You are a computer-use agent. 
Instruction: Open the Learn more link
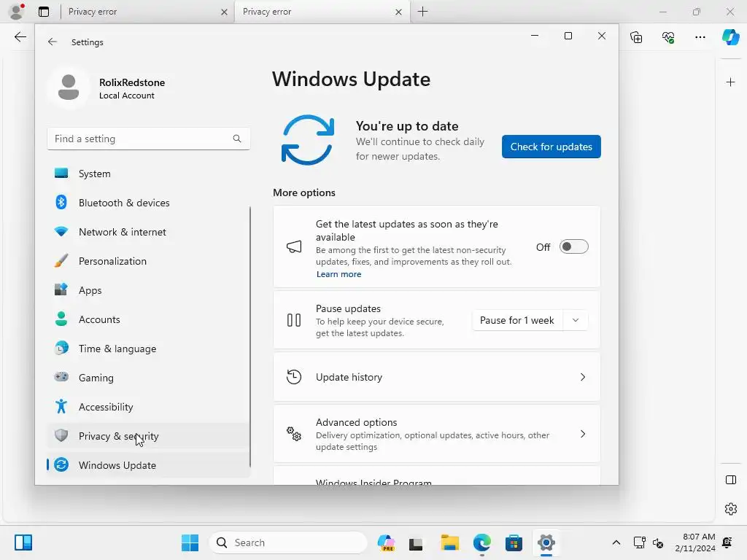coord(338,274)
